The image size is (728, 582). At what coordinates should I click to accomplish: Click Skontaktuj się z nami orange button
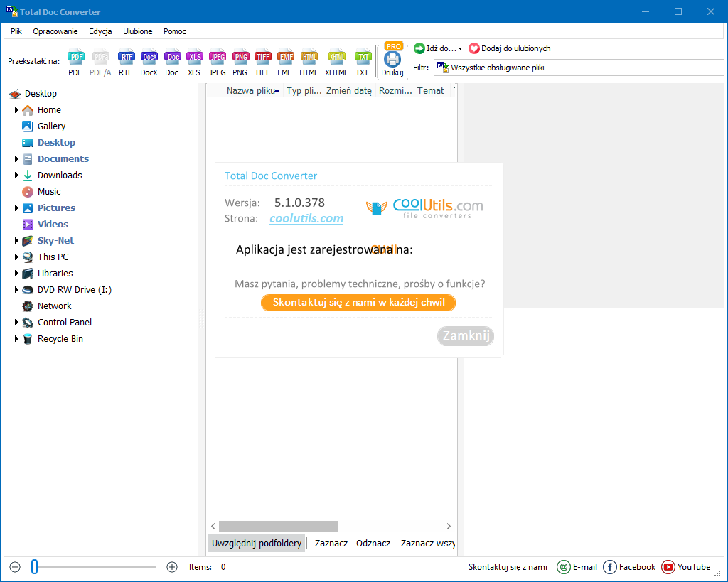[358, 303]
